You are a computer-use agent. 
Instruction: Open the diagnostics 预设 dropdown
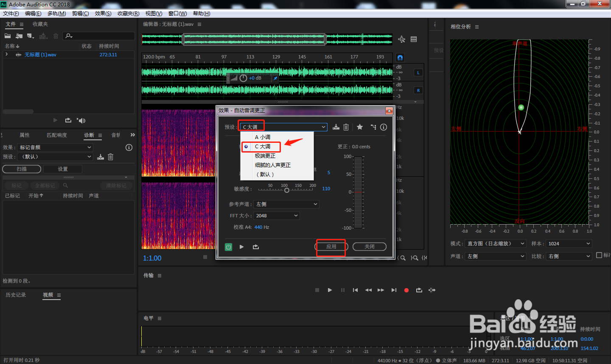tap(55, 157)
